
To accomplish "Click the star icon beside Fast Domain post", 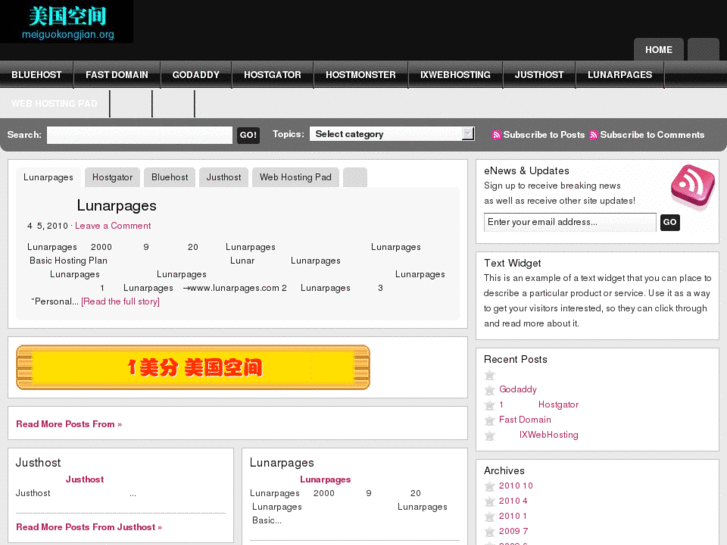I will pyautogui.click(x=490, y=420).
